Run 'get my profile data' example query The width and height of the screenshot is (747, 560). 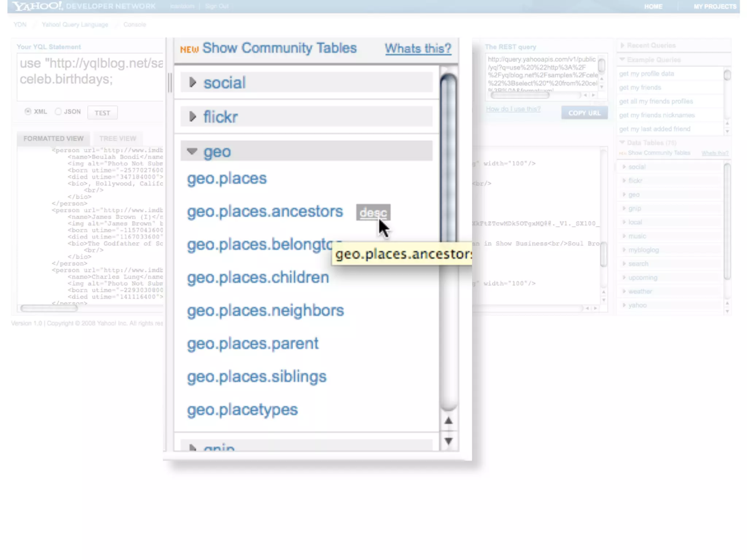pyautogui.click(x=647, y=74)
